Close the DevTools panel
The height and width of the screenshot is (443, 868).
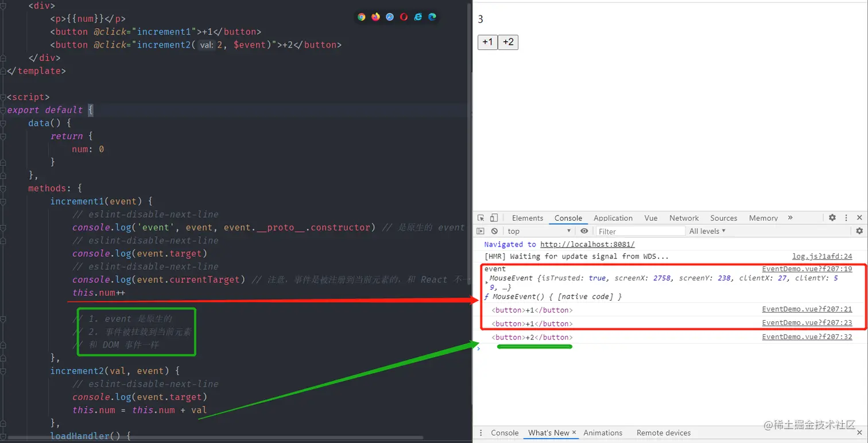pyautogui.click(x=859, y=218)
